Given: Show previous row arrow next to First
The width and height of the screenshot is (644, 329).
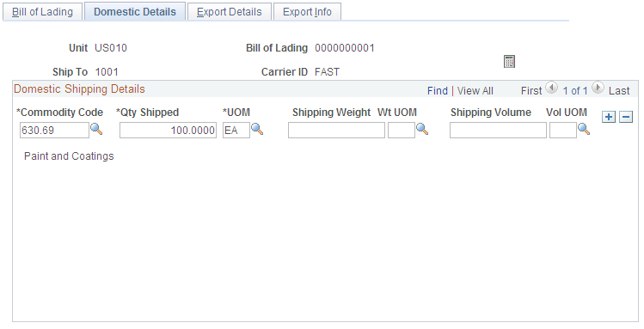Looking at the screenshot, I should pyautogui.click(x=552, y=88).
